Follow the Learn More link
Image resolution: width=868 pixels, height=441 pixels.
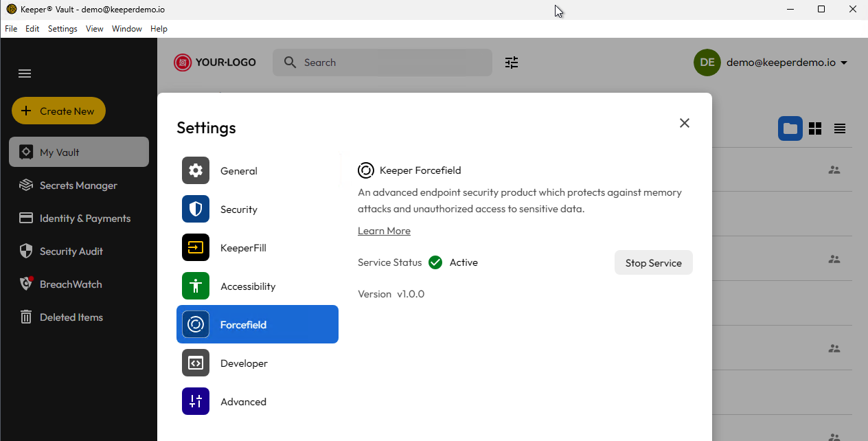pyautogui.click(x=384, y=231)
